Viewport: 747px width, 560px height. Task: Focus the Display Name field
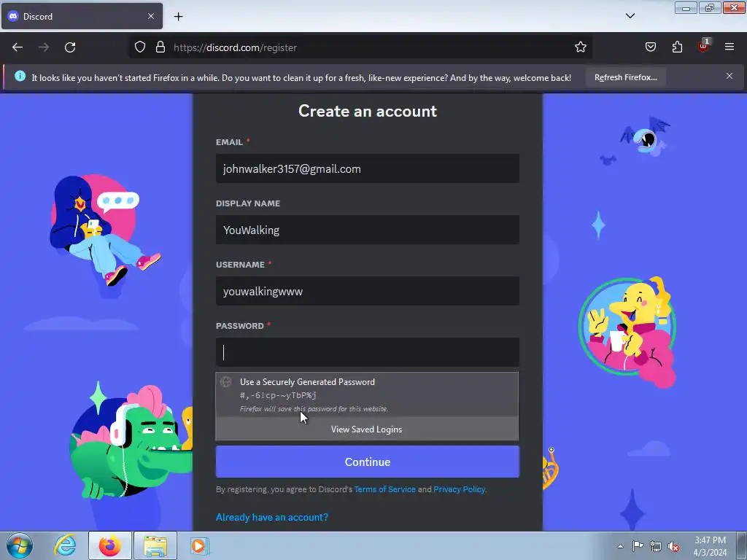click(x=368, y=230)
